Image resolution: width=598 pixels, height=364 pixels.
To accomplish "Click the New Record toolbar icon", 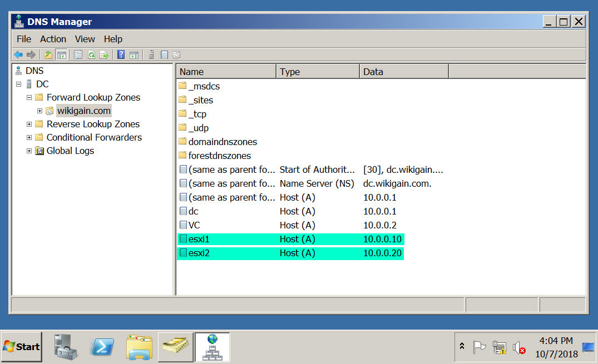I will tap(164, 55).
